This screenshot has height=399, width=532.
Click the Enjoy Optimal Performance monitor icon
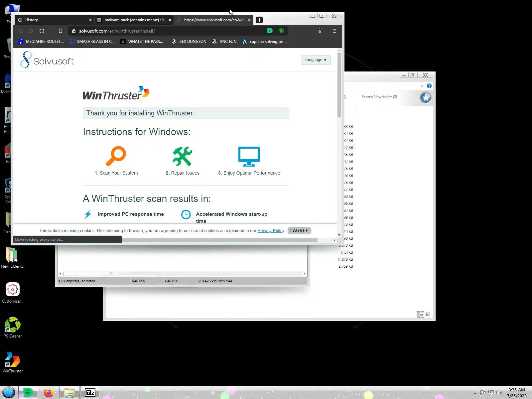coord(249,156)
